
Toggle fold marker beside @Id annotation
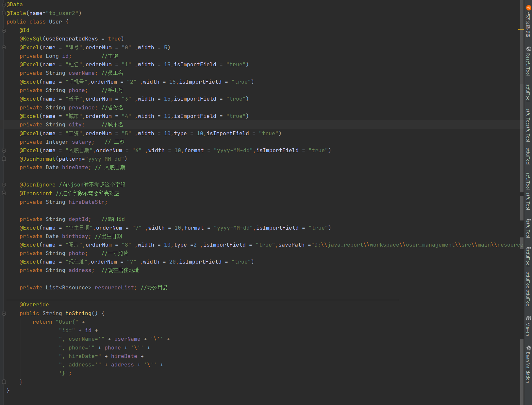tap(4, 30)
